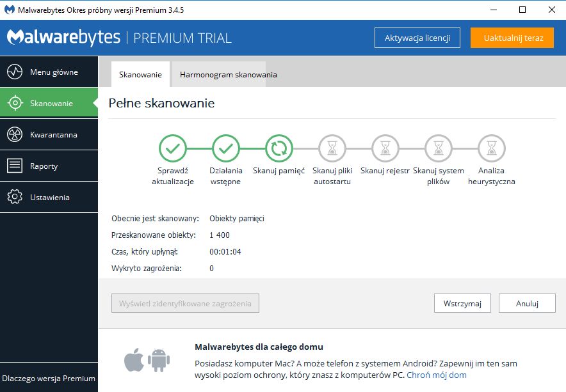Image resolution: width=566 pixels, height=392 pixels.
Task: Open Dlaczego wersja Premium link
Action: click(49, 379)
